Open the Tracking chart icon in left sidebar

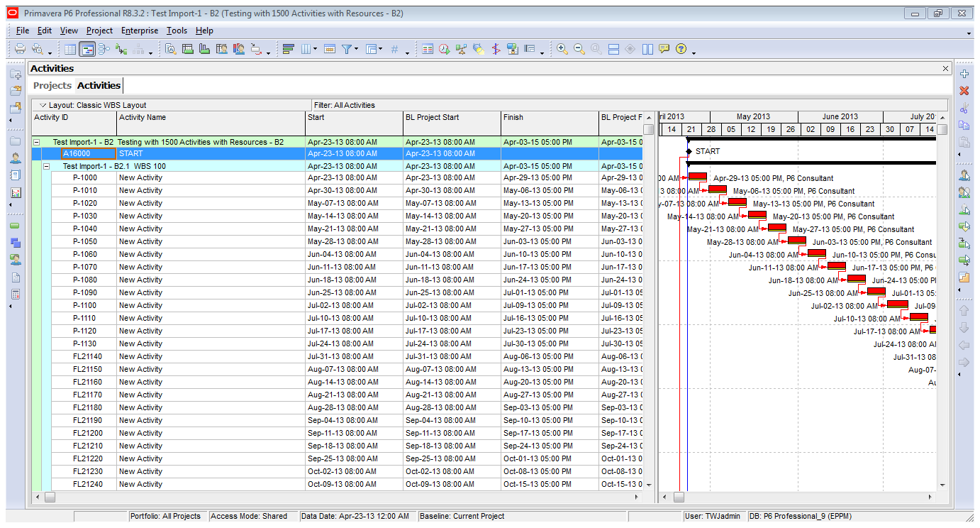(x=16, y=192)
